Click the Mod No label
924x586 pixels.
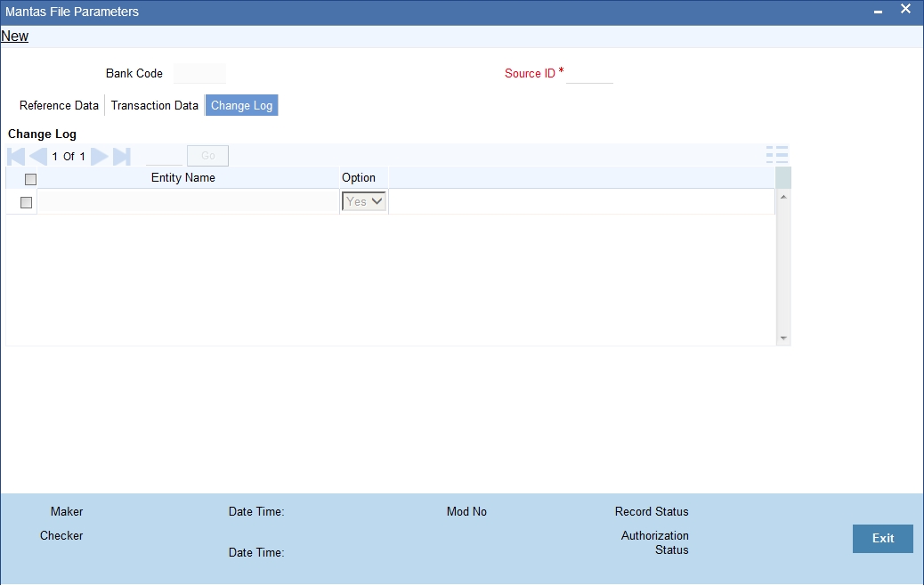pyautogui.click(x=466, y=512)
